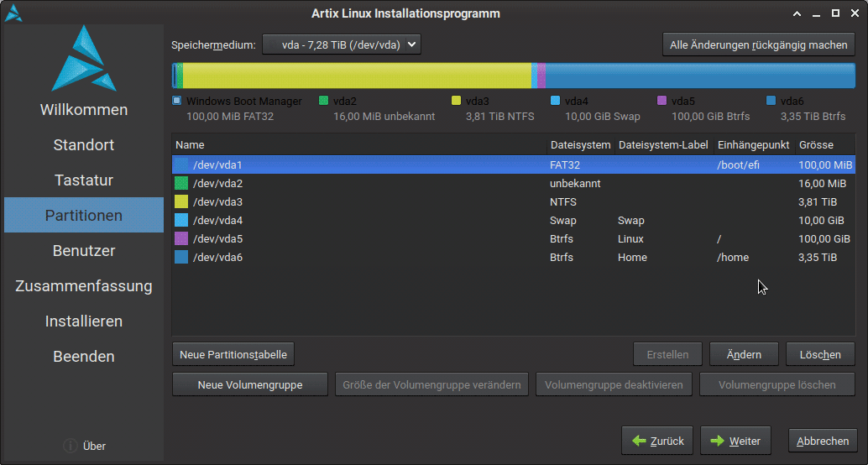868x465 pixels.
Task: Click the Linux label cell
Action: pos(630,239)
